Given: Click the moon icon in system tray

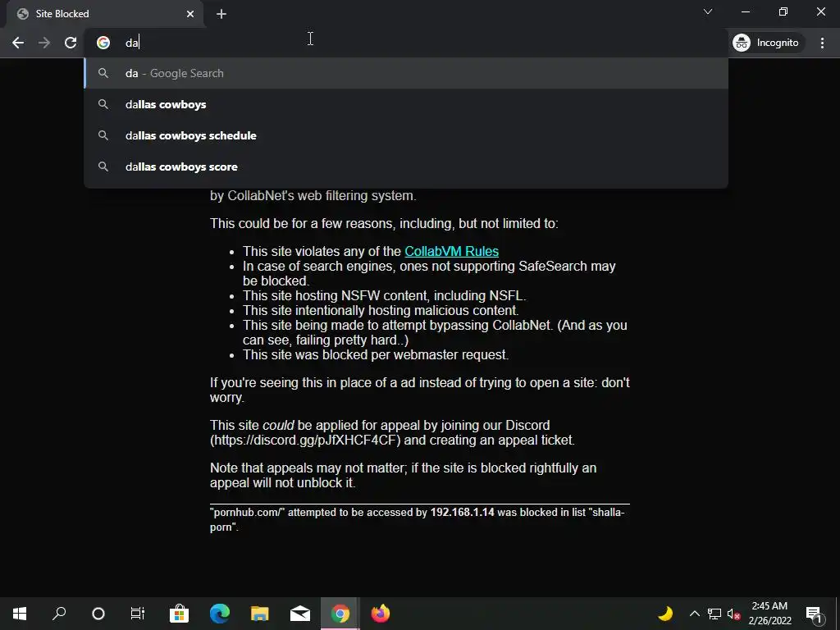Looking at the screenshot, I should coord(665,614).
